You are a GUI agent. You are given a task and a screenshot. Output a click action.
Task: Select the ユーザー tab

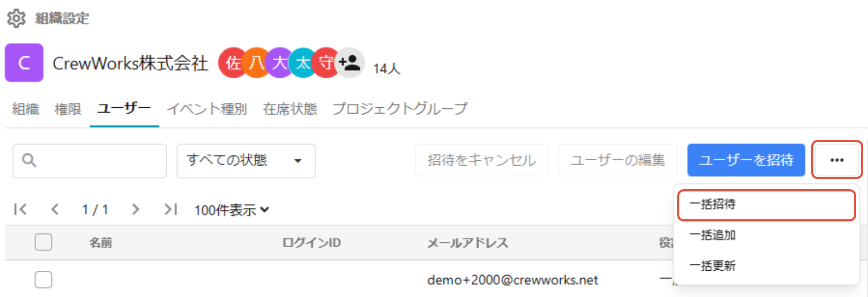124,109
